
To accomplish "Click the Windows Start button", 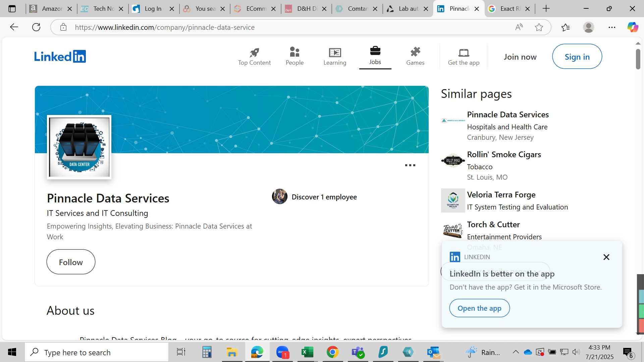I will 12,352.
